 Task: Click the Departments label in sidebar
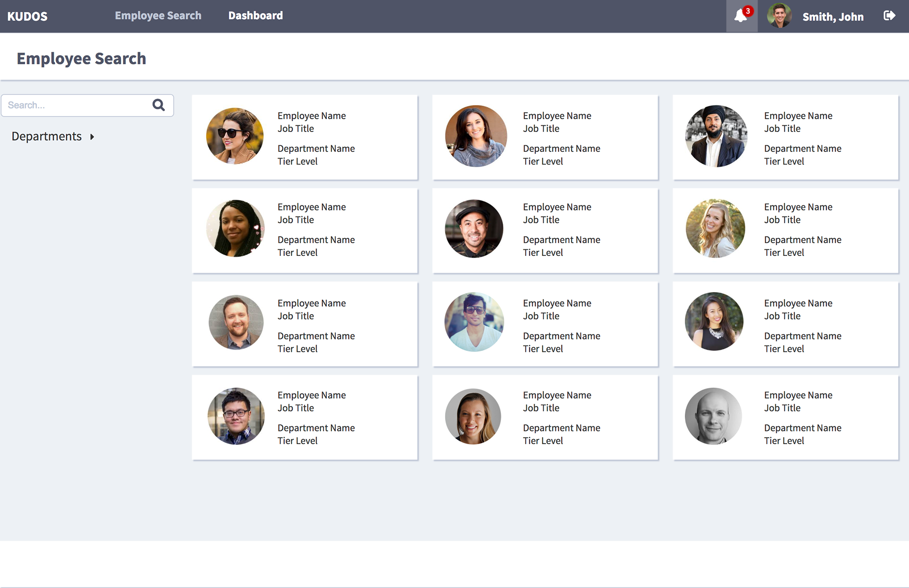pos(46,137)
